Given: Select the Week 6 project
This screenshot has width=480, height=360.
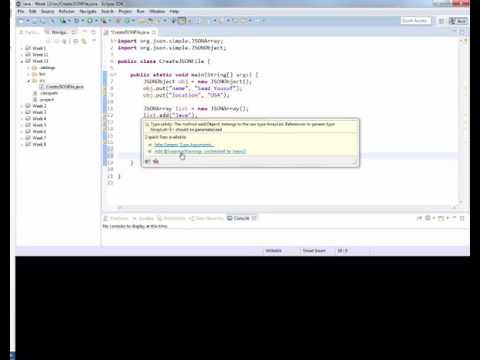Looking at the screenshot, I should tap(36, 131).
